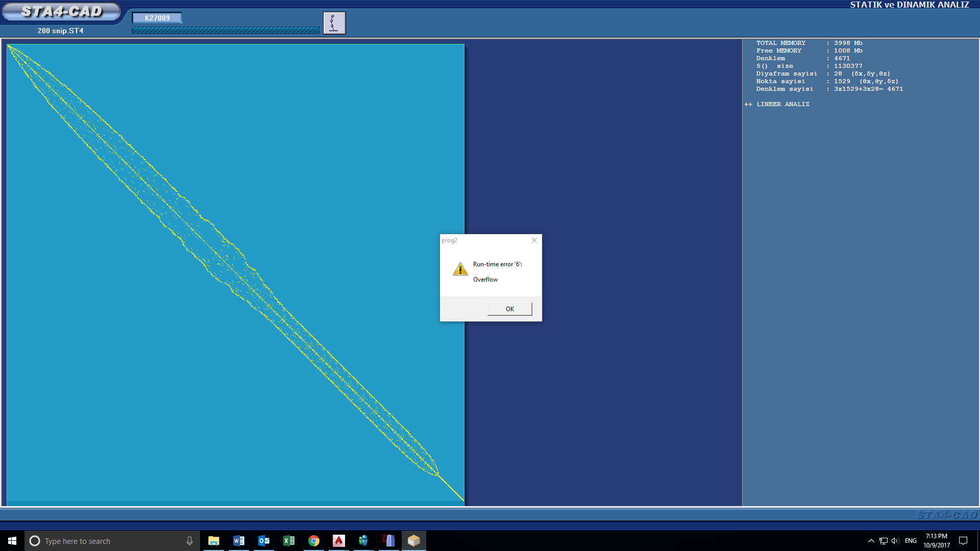
Task: Expand hidden system tray icons
Action: [x=871, y=541]
